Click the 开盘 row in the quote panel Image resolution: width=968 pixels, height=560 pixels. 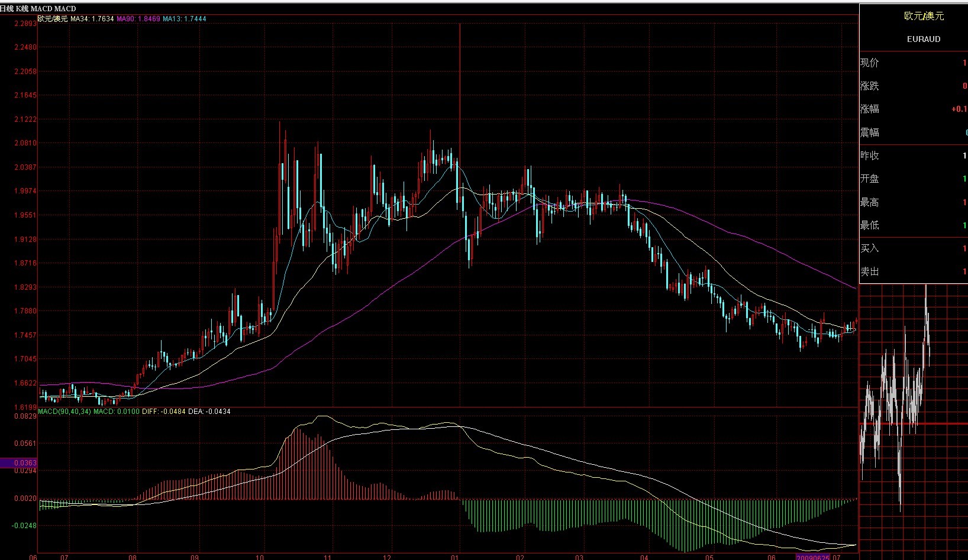coord(914,179)
